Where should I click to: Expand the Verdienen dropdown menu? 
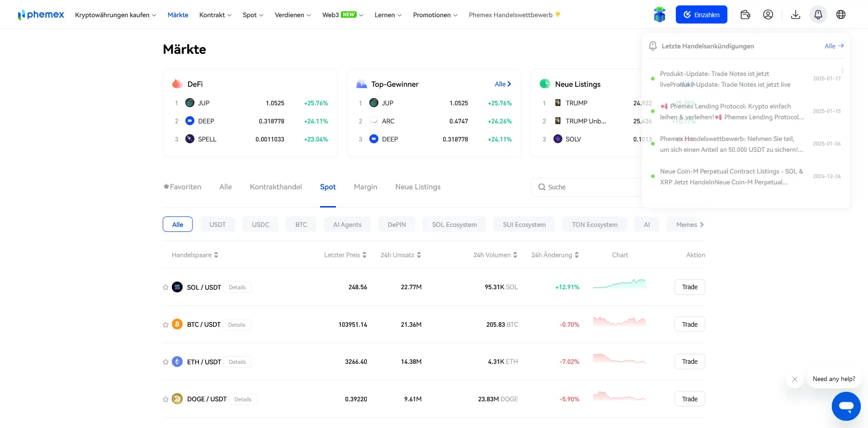(x=293, y=15)
